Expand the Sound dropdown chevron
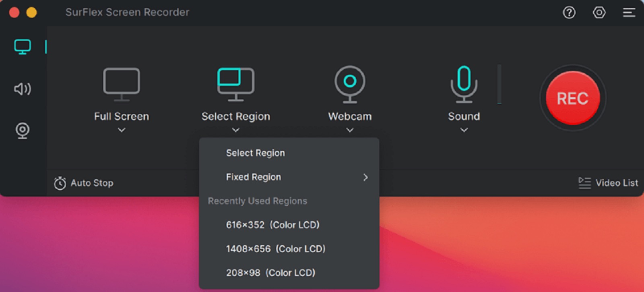The height and width of the screenshot is (292, 644). click(464, 130)
